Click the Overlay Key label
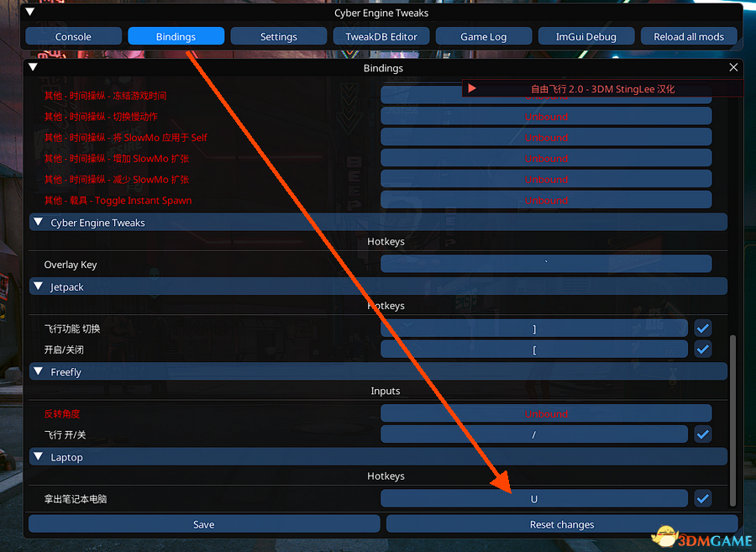Screen dimensions: 756x552 (x=71, y=264)
